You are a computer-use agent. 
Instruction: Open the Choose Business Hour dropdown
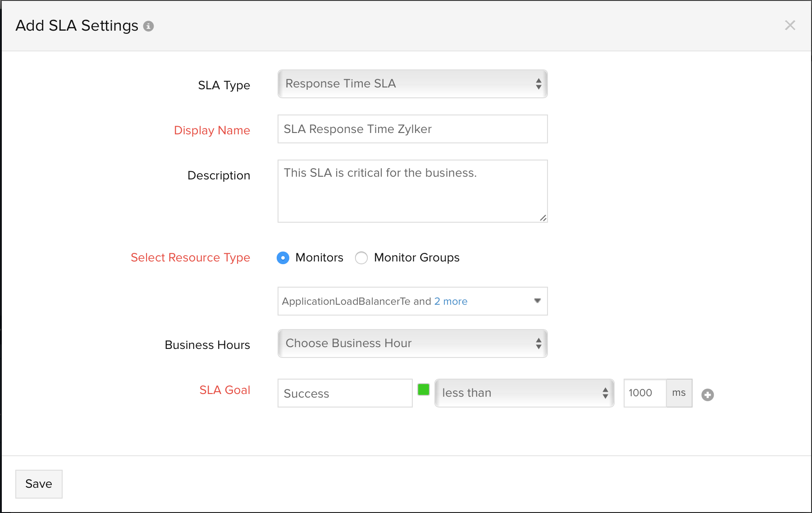(x=412, y=344)
